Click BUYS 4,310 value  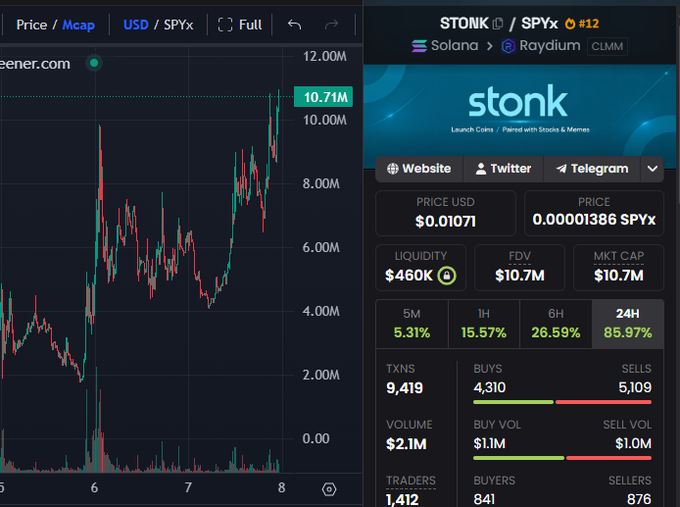490,387
